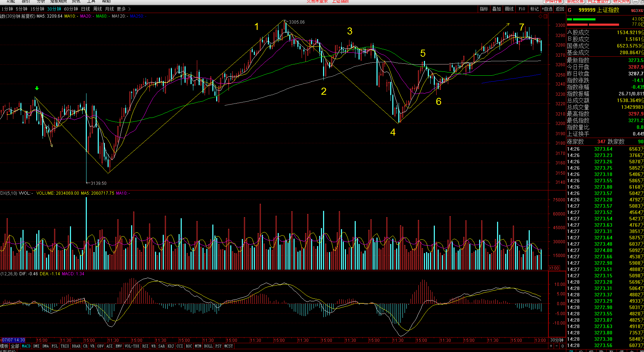This screenshot has height=352, width=644.
Task: Open the 叠加 overlay options
Action: [496, 9]
